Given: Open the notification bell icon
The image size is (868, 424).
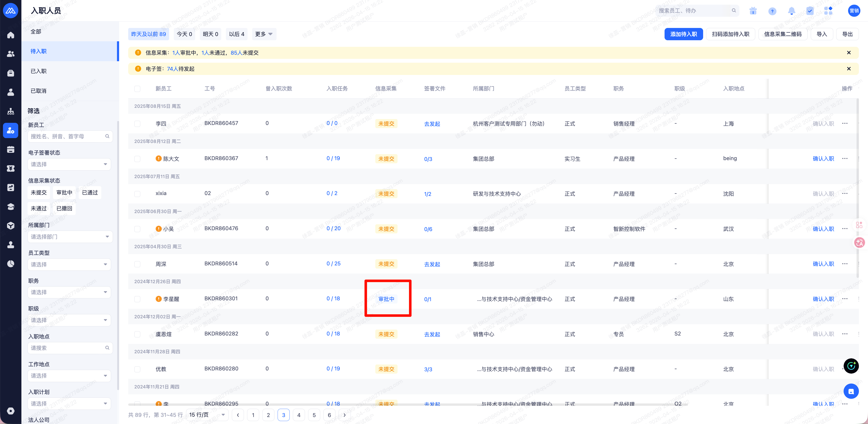Looking at the screenshot, I should coord(791,11).
